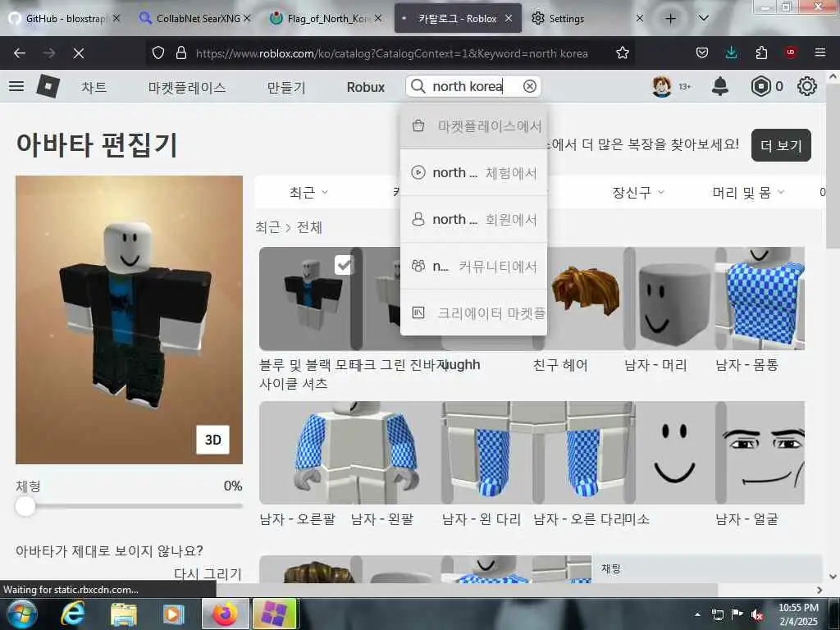840x630 pixels.
Task: Select the 남자 - 머리 head thumbnail
Action: tap(675, 299)
